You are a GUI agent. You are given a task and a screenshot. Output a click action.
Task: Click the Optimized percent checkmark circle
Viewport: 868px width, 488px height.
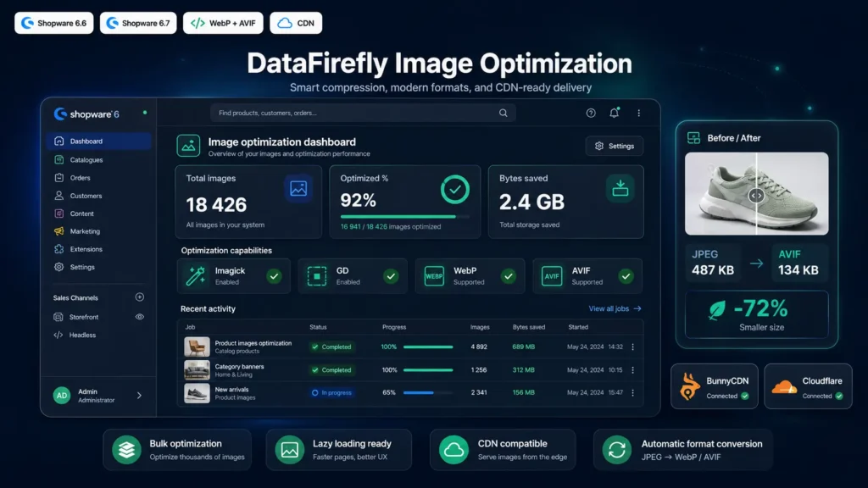[455, 189]
